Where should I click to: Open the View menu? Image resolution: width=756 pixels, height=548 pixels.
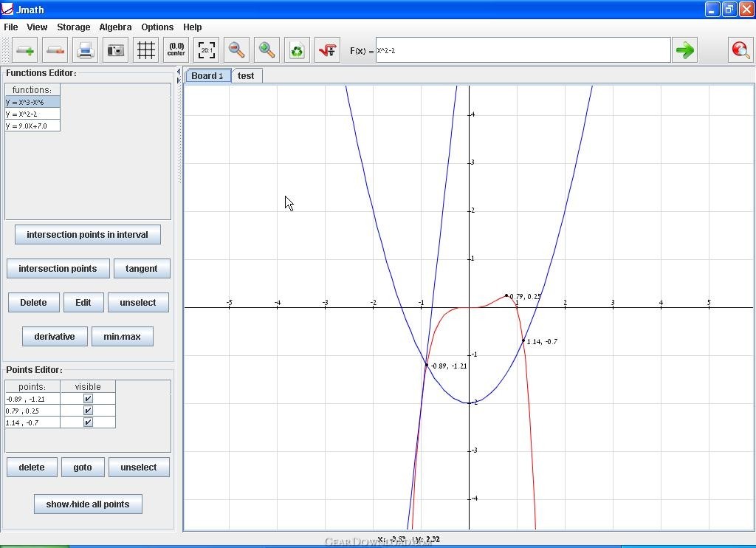[37, 27]
